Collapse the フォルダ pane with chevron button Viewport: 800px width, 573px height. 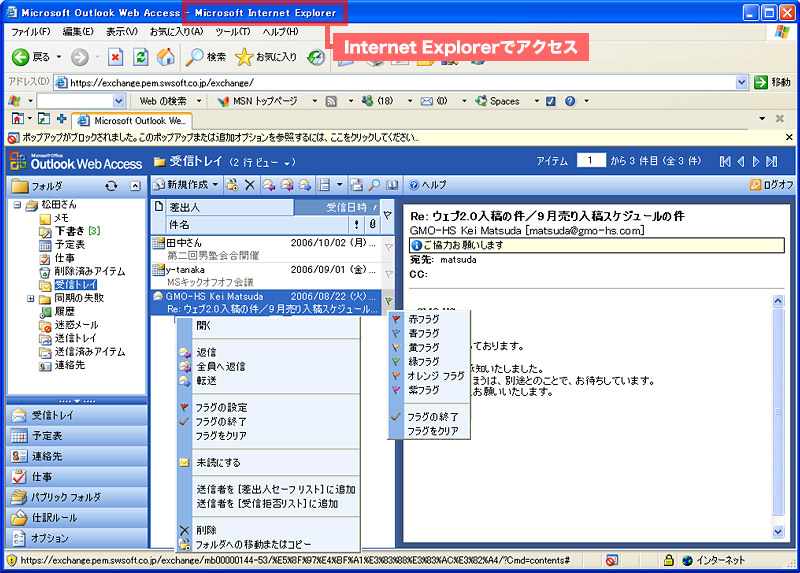point(135,186)
